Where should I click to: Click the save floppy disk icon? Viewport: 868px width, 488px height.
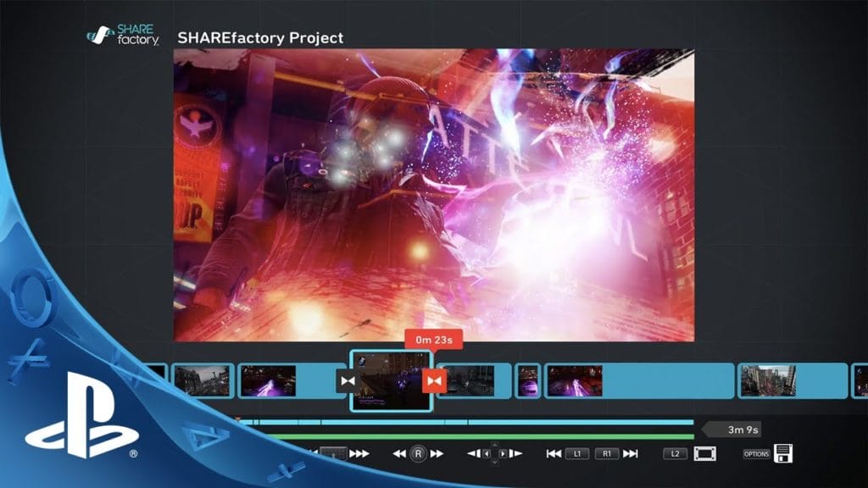click(x=782, y=453)
